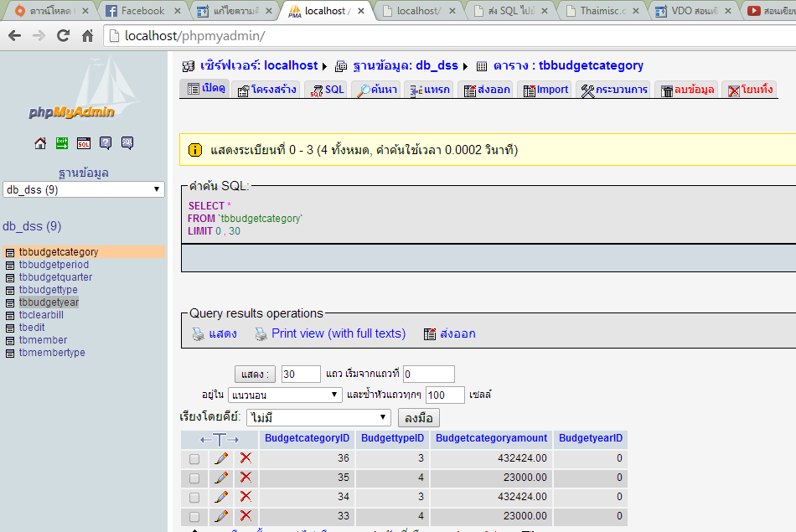Open the SQL tab

point(327,90)
